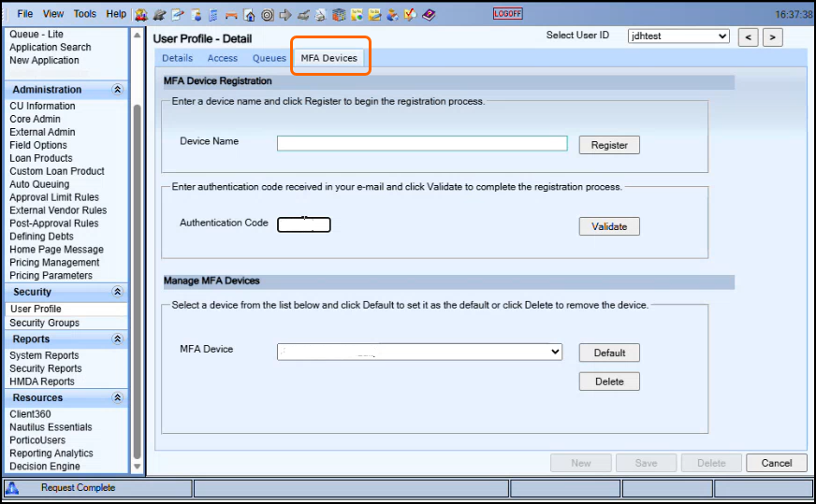
Task: Click the Register button
Action: point(609,145)
